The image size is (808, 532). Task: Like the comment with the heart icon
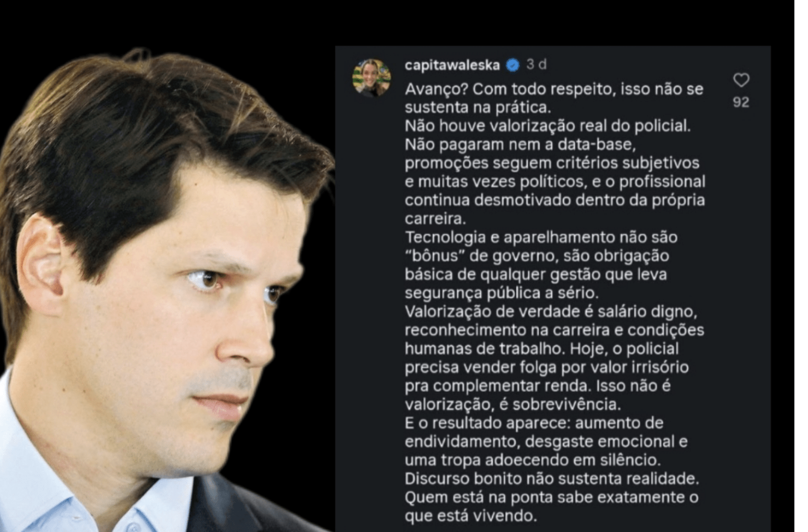pyautogui.click(x=741, y=80)
